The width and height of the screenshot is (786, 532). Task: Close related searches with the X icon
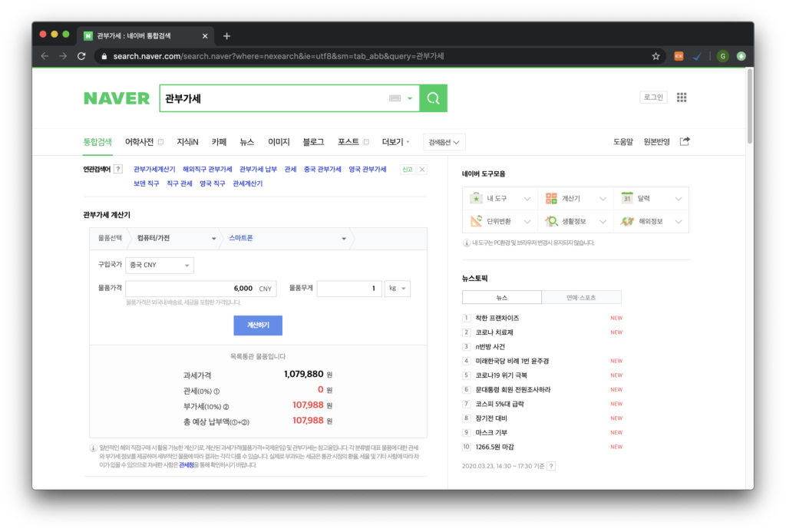(x=422, y=170)
